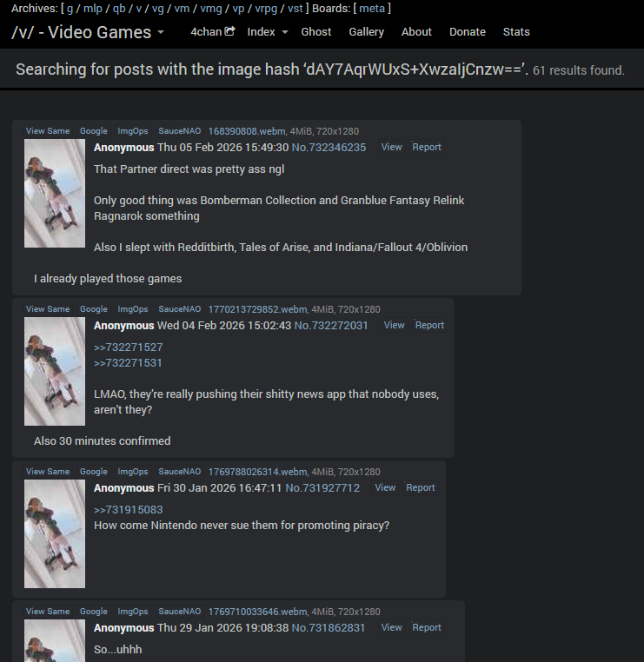Open thumbnail of post 732272031

[x=55, y=372]
